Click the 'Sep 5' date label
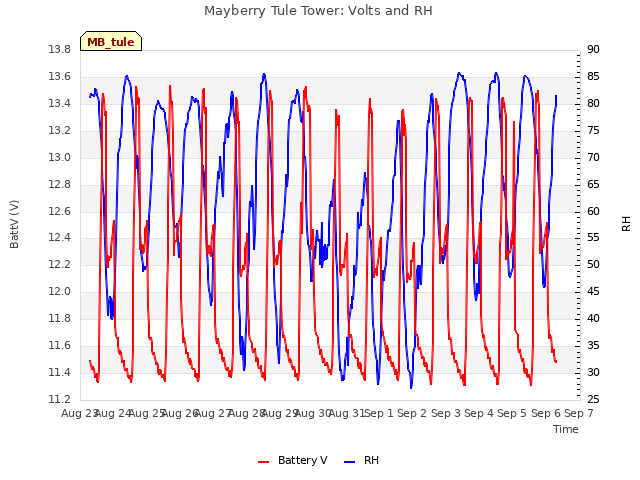 pos(512,414)
